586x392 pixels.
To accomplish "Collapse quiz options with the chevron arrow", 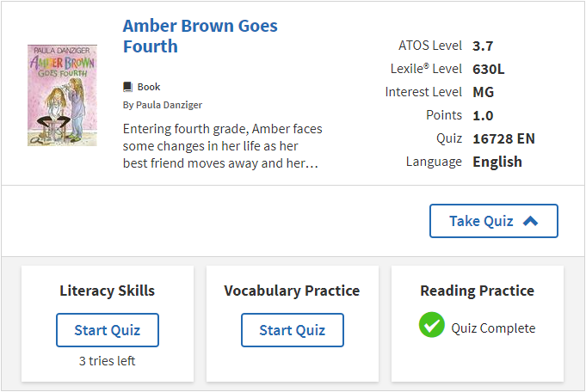I will [530, 221].
